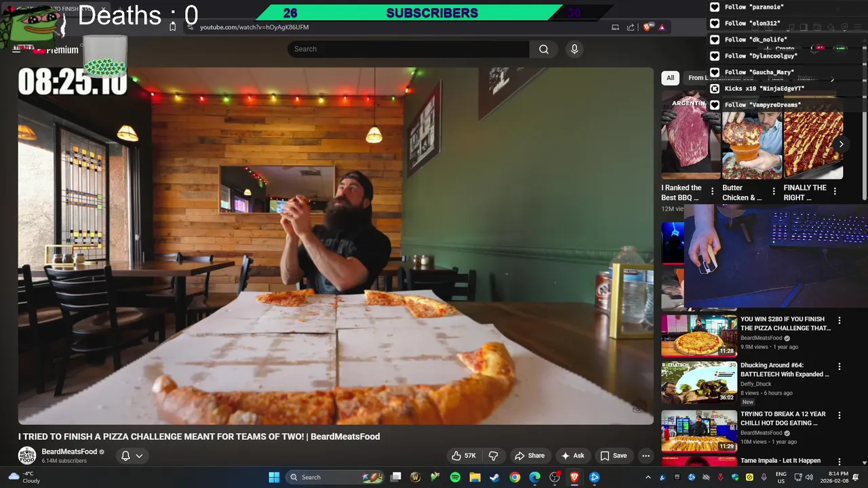The width and height of the screenshot is (868, 488).
Task: Open the BeardMeatsFood channel avatar
Action: [x=27, y=455]
